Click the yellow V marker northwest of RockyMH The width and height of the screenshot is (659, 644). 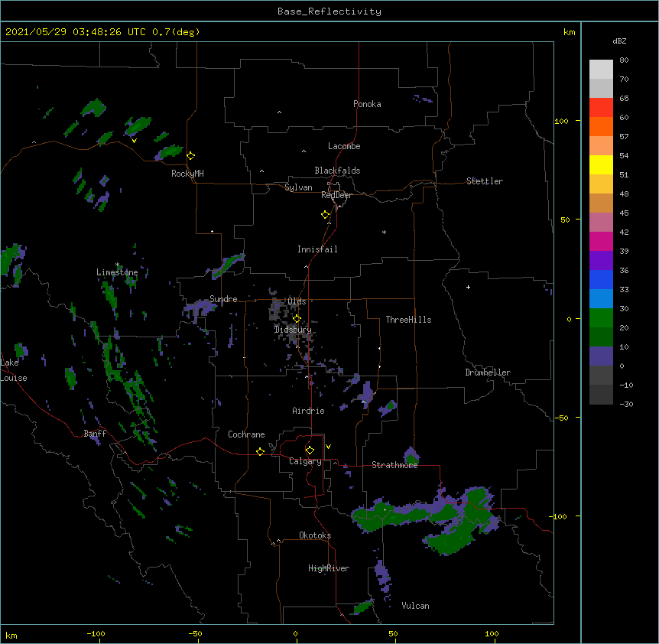[134, 141]
